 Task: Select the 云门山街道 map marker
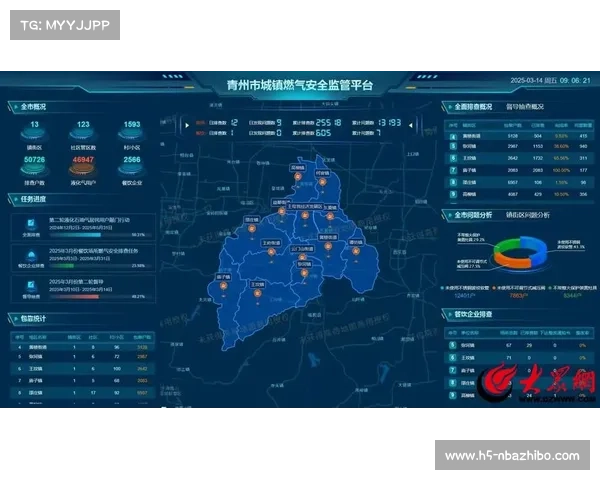coord(302,257)
